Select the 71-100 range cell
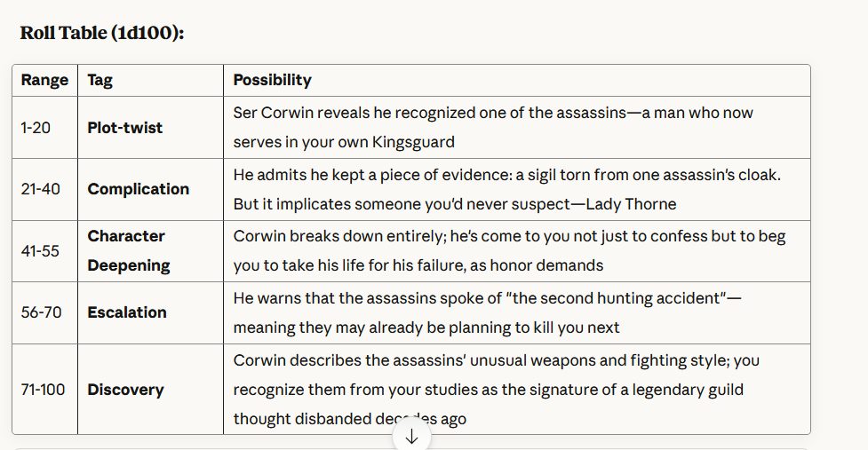Viewport: 868px width, 450px height. 43,390
